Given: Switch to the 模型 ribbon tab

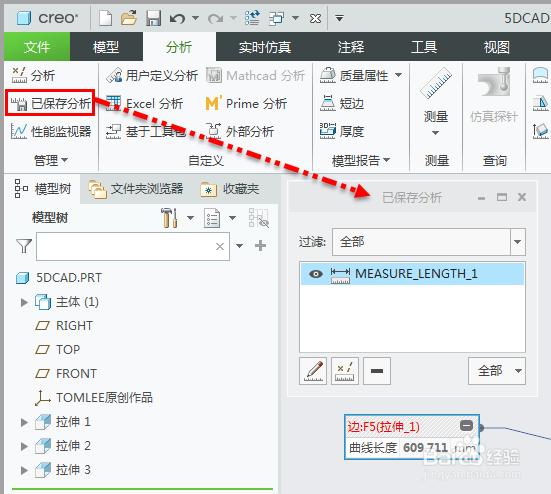Looking at the screenshot, I should coord(106,47).
